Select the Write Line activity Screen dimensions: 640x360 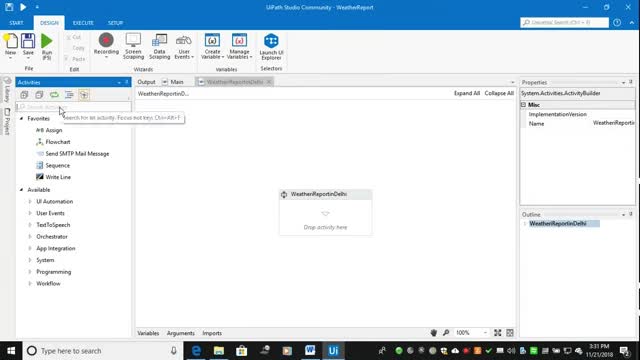53,177
